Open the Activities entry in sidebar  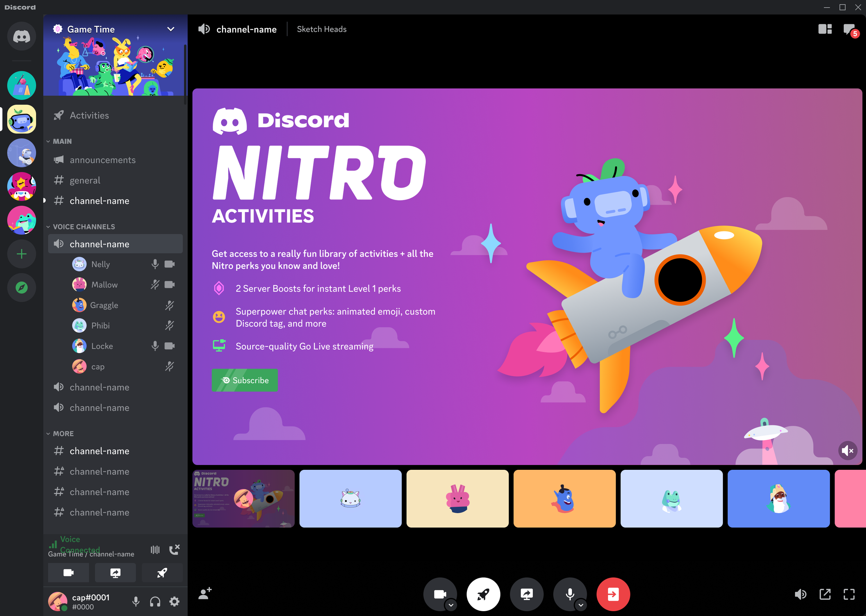coord(115,115)
